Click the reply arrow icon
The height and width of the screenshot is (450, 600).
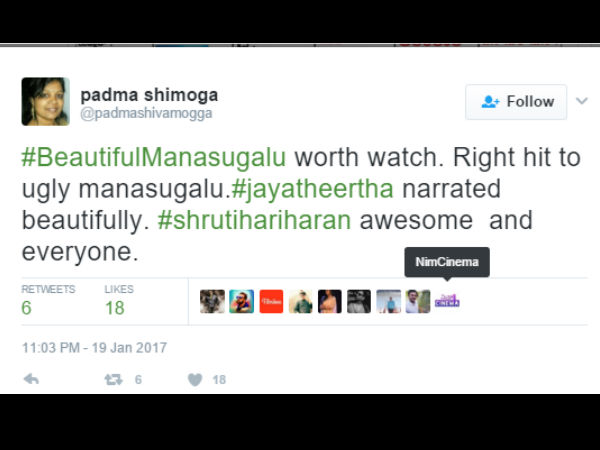coord(31,379)
